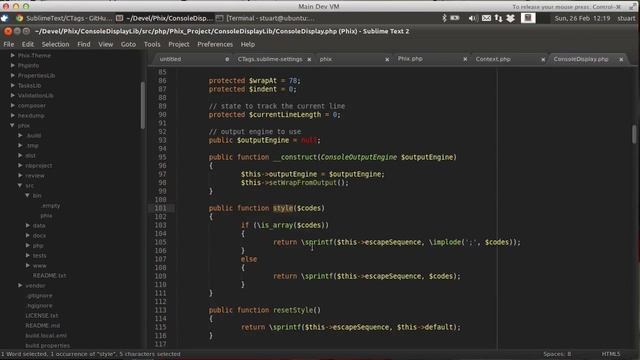Open .hgignore in the sidebar
Image resolution: width=640 pixels, height=360 pixels.
click(39, 305)
